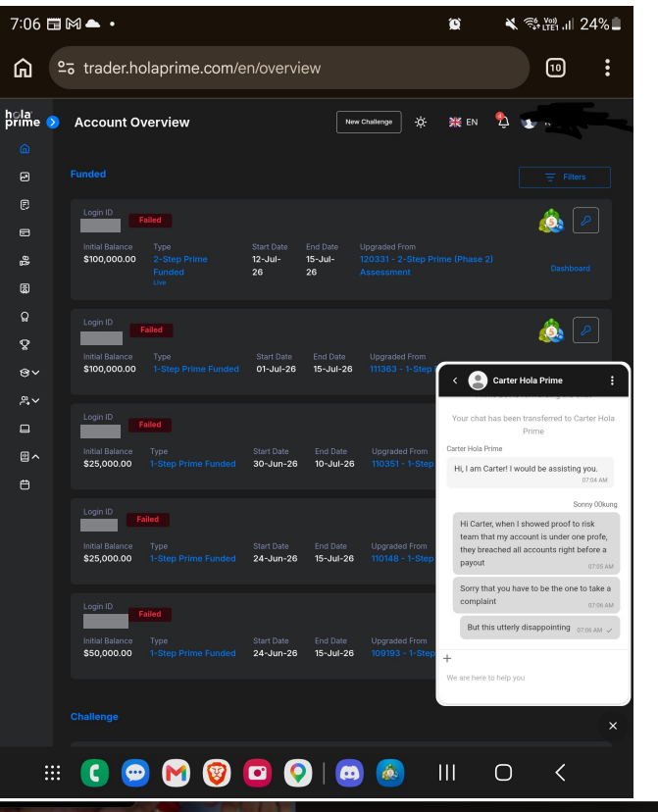658x812 pixels.
Task: Close the chat widget with X button
Action: coord(613,726)
